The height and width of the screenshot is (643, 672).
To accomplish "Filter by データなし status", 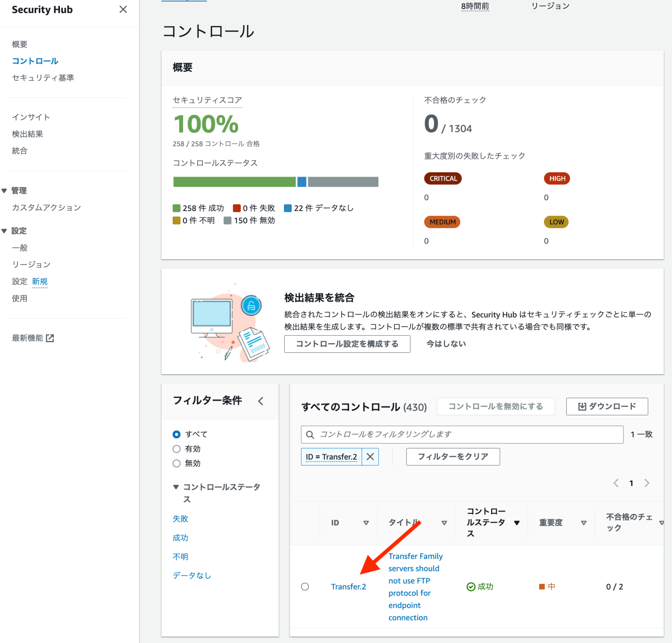I will pos(192,575).
